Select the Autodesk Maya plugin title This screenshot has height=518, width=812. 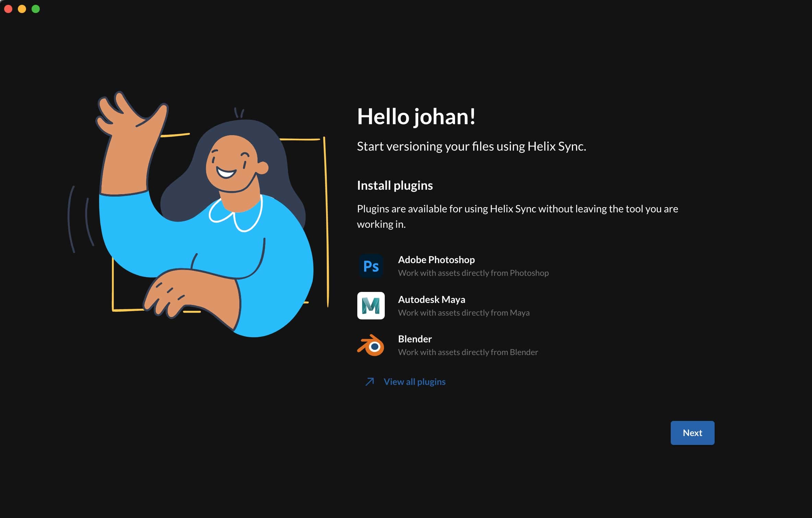coord(431,299)
